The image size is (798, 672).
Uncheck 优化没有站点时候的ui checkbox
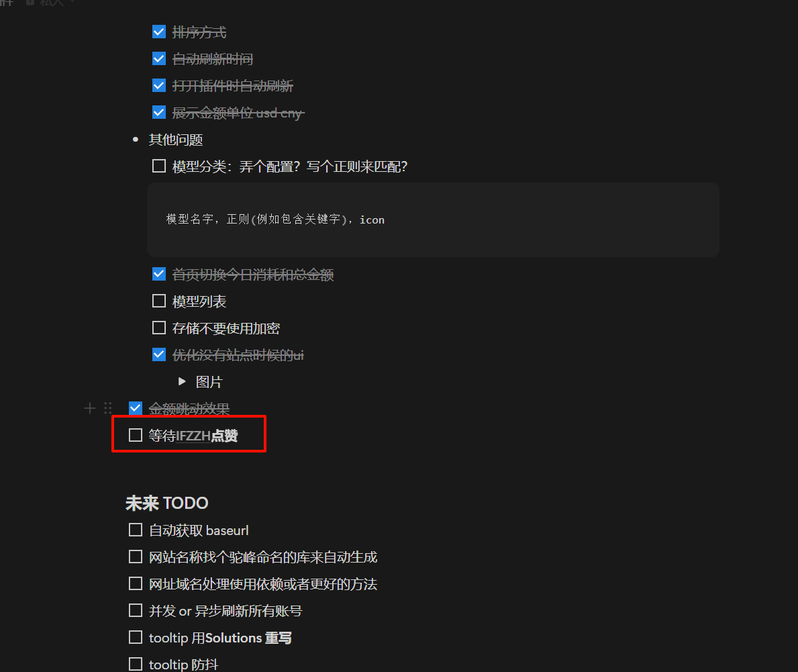(159, 354)
